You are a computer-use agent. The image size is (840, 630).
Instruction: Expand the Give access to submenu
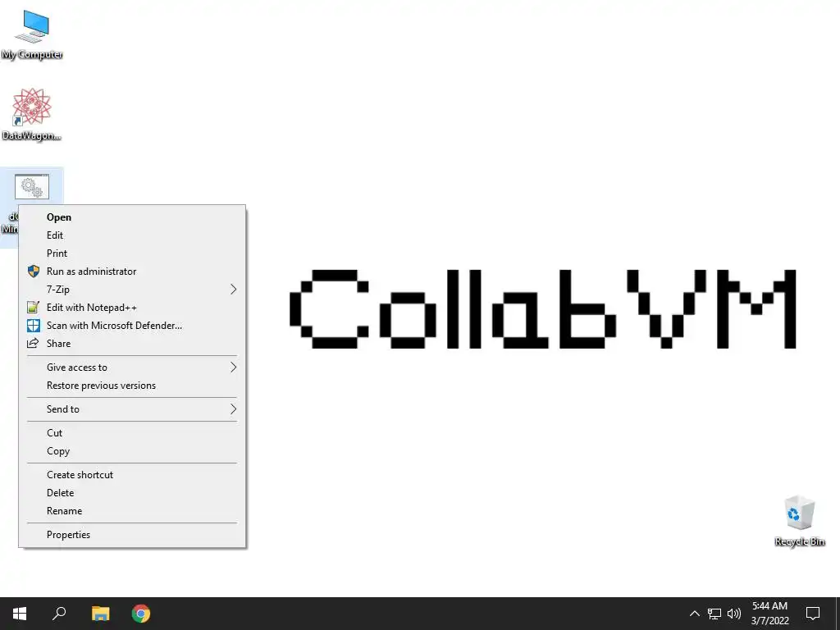(132, 367)
